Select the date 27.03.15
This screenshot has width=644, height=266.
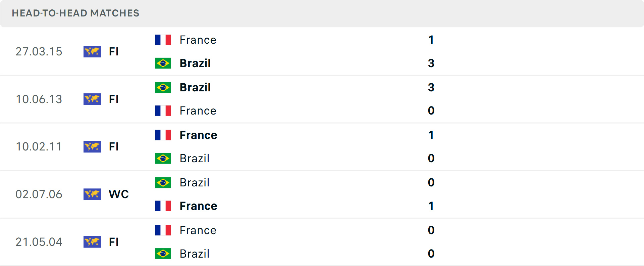(x=39, y=51)
